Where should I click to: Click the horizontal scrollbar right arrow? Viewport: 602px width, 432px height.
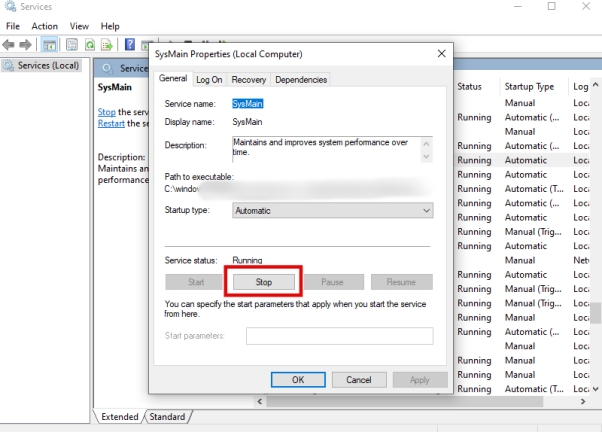(583, 401)
